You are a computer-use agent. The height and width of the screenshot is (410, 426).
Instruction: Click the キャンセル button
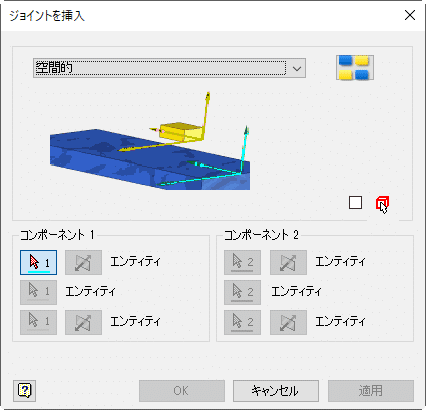point(276,391)
